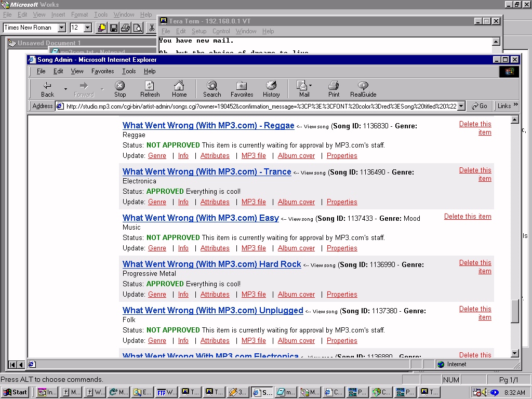The image size is (532, 399).
Task: Open the Times New Roman font dropdown
Action: point(62,28)
